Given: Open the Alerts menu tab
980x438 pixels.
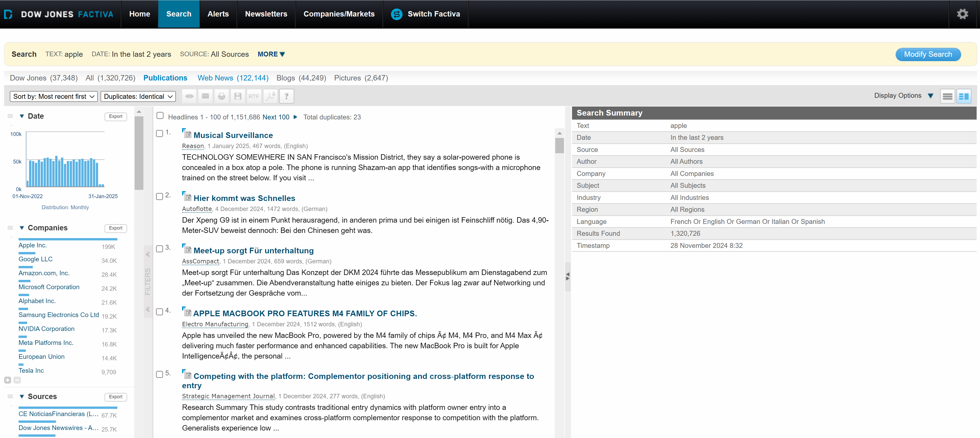Looking at the screenshot, I should (x=218, y=14).
